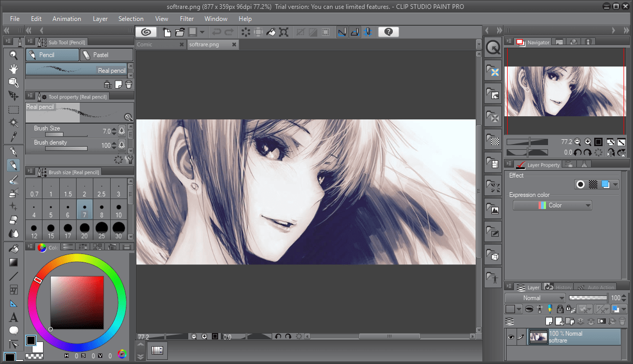Lock the softrare layer
Image resolution: width=633 pixels, height=364 pixels.
tap(560, 309)
